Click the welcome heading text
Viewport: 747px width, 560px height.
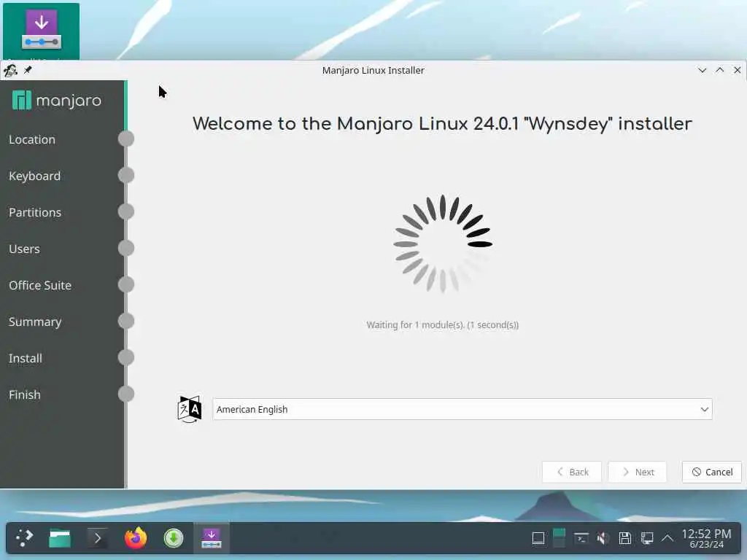pos(442,124)
